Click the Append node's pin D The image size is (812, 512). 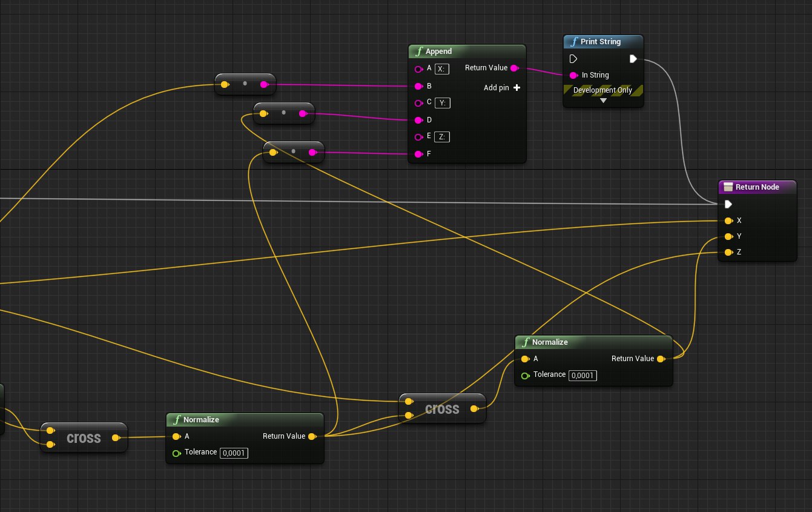click(x=418, y=120)
